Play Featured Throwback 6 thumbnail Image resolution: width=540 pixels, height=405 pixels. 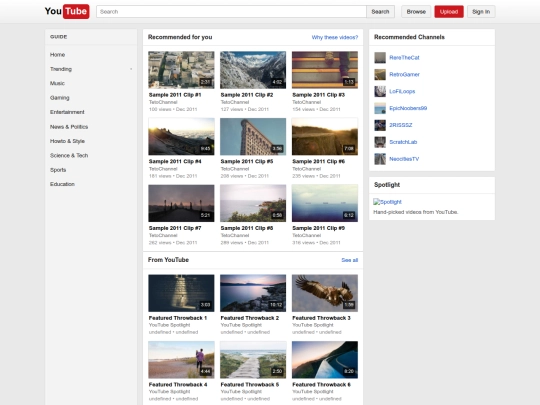pyautogui.click(x=325, y=360)
